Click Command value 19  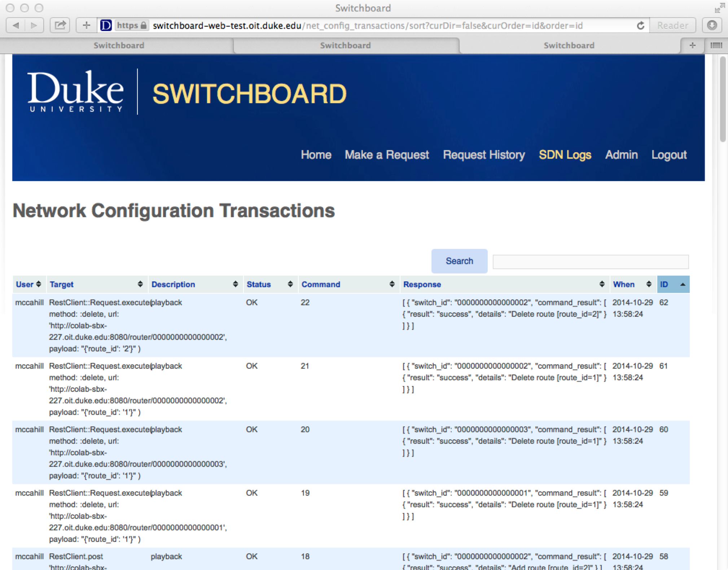305,493
